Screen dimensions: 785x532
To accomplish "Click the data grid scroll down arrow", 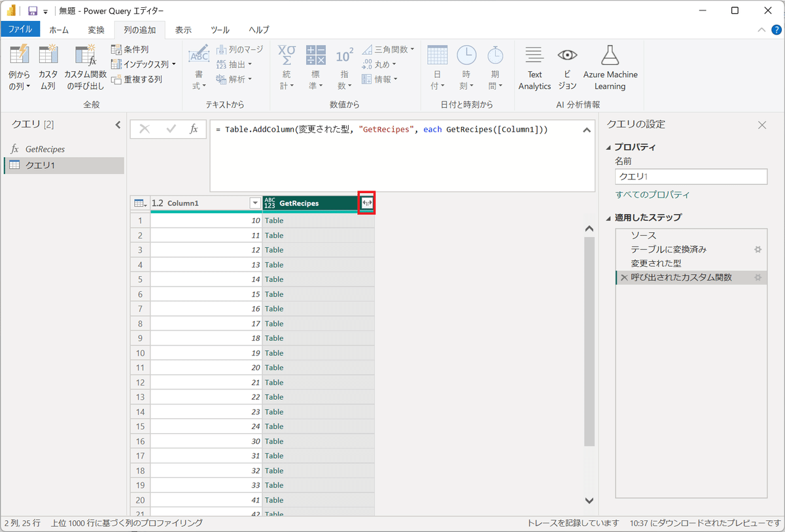I will pyautogui.click(x=589, y=501).
